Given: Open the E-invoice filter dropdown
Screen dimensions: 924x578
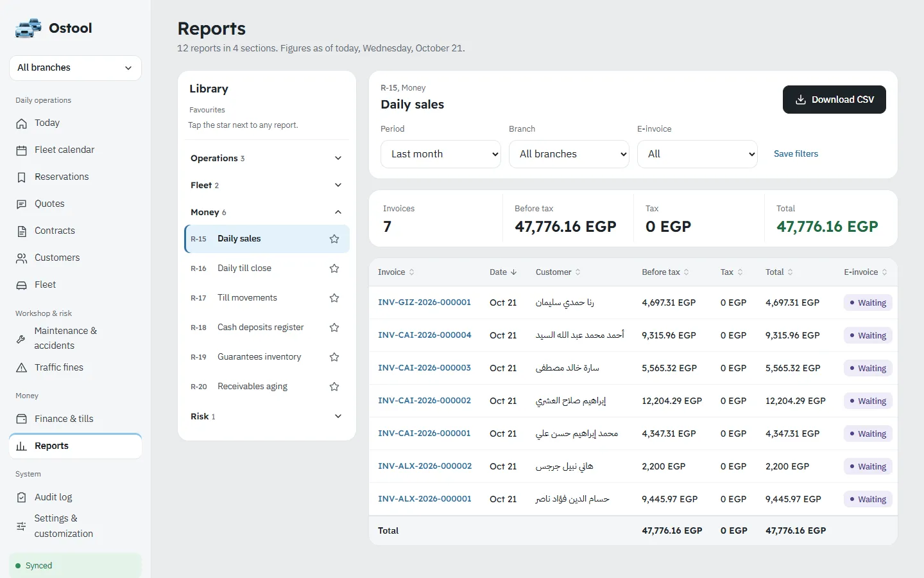Looking at the screenshot, I should click(697, 154).
